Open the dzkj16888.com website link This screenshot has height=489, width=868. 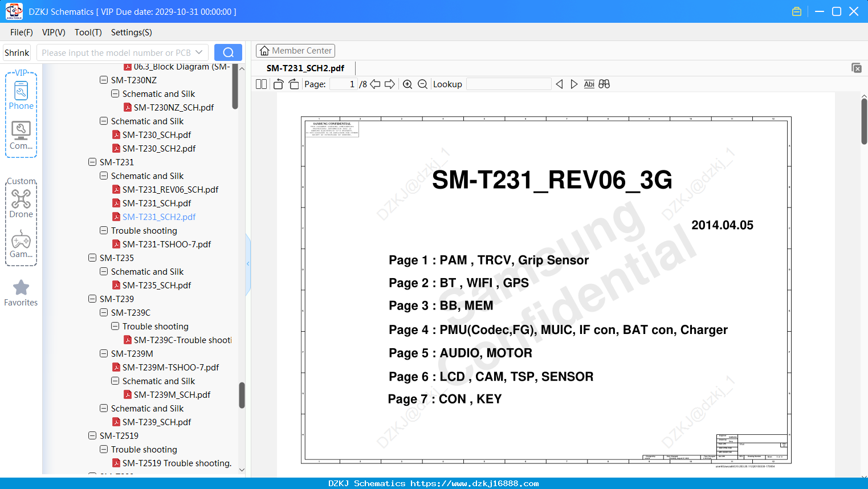pyautogui.click(x=475, y=483)
